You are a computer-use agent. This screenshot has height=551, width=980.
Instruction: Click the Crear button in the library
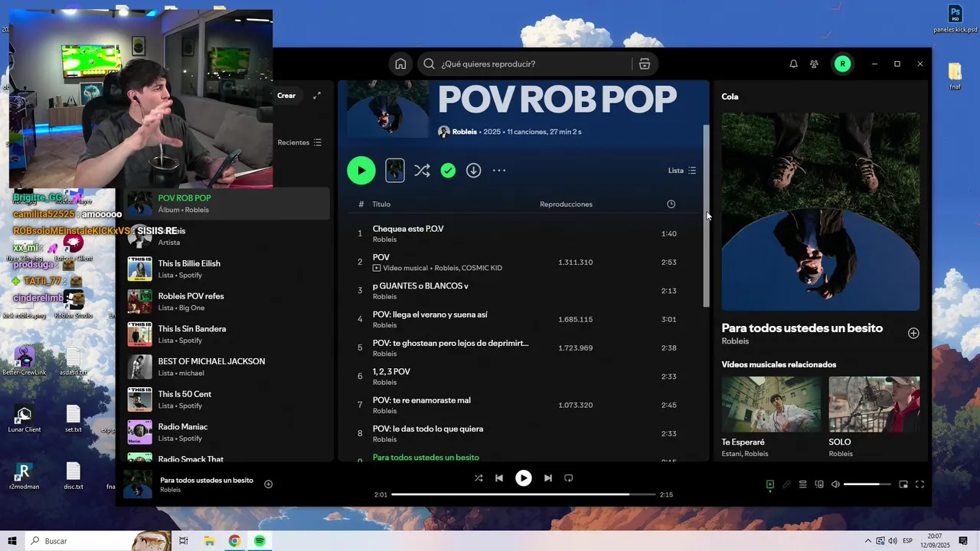coord(286,96)
